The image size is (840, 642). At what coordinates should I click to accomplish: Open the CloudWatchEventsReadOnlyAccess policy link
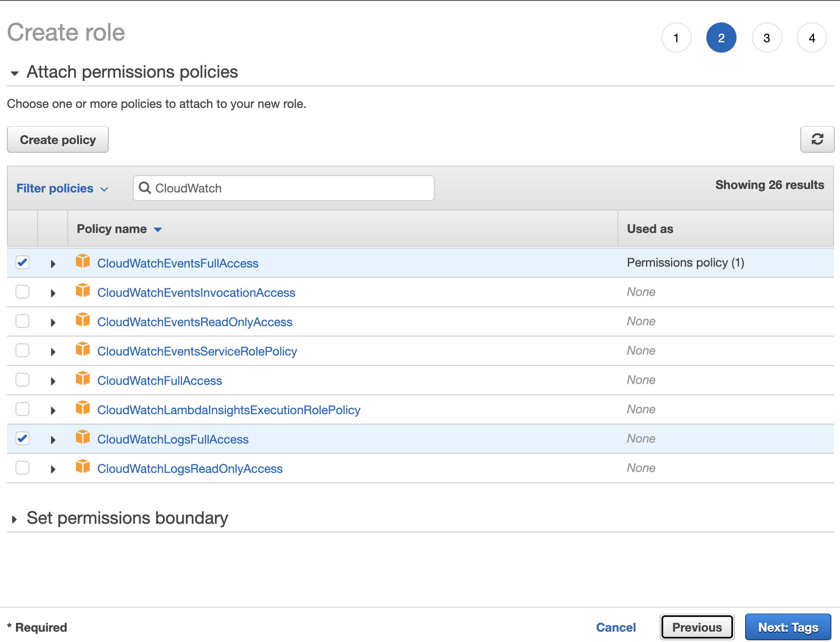[194, 322]
